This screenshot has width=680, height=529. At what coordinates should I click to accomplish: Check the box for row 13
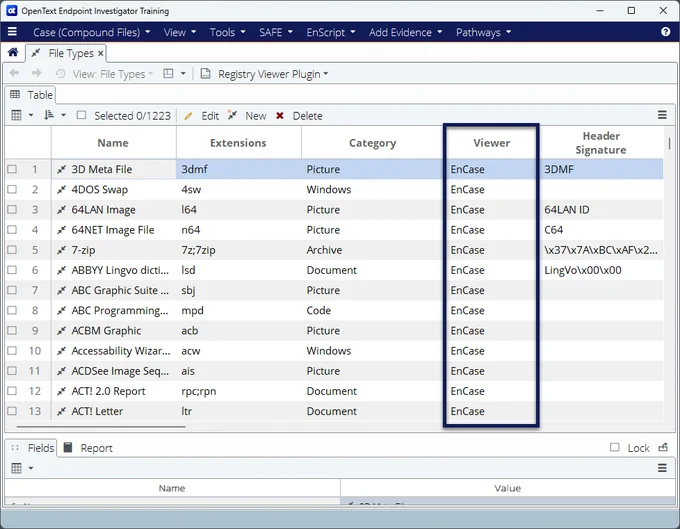[x=12, y=411]
